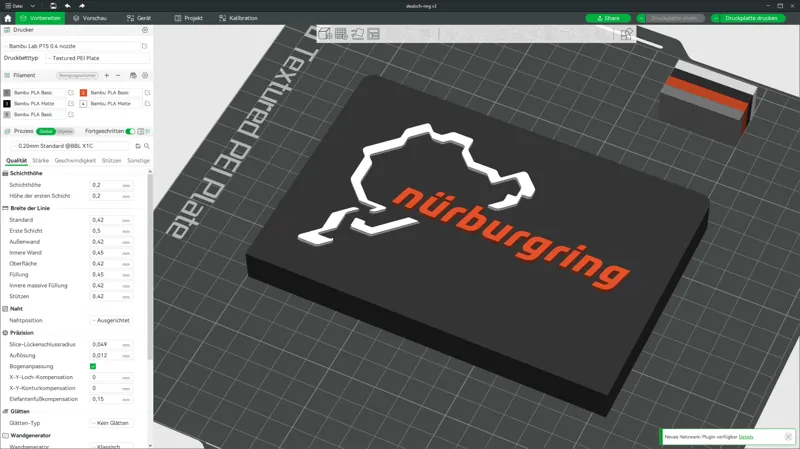Edit filament 4 Bambu PLA Matte preset
The image size is (800, 449).
pos(147,104)
